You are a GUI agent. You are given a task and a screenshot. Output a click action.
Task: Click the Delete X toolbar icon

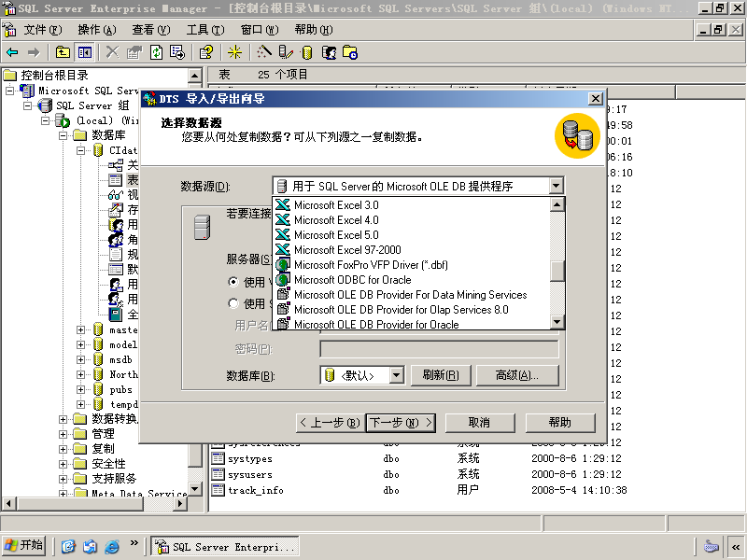[x=112, y=52]
